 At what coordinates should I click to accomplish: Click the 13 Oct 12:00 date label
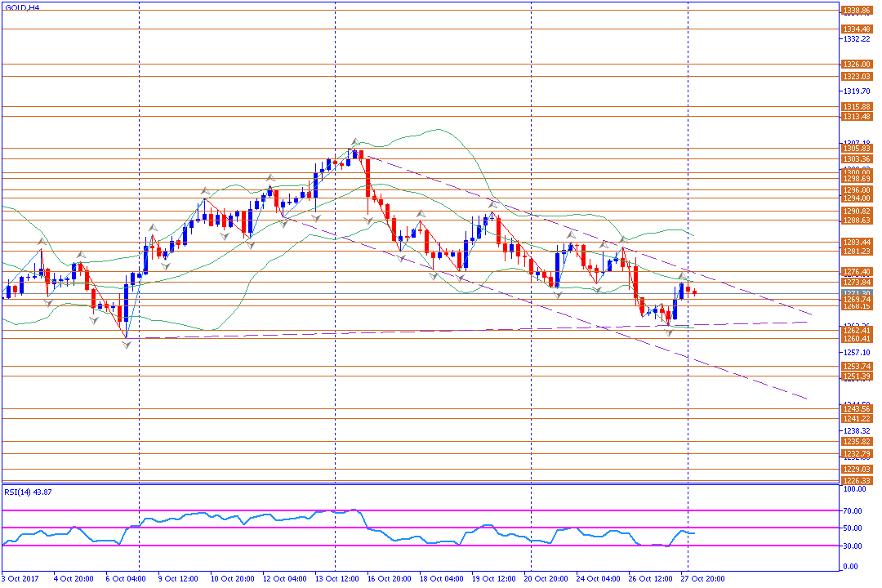(337, 578)
